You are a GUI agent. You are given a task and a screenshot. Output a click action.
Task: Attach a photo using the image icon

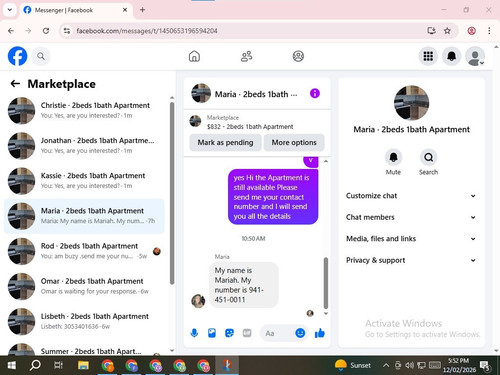click(x=212, y=333)
